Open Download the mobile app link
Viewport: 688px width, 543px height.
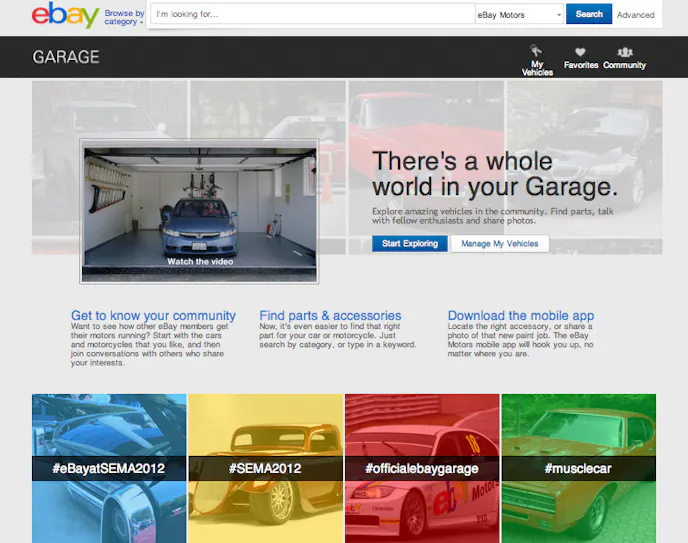tap(521, 315)
